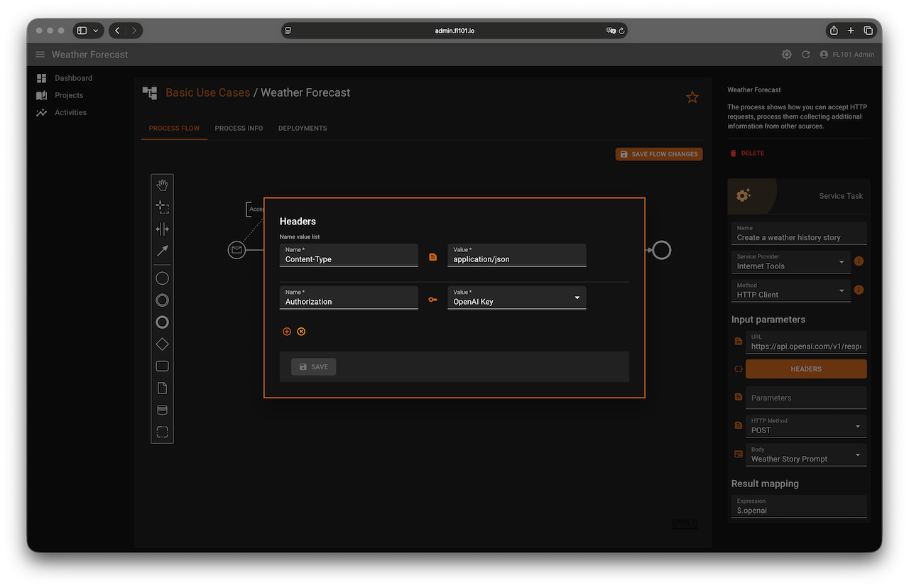Switch to the Process Info tab
Image resolution: width=909 pixels, height=588 pixels.
[239, 129]
